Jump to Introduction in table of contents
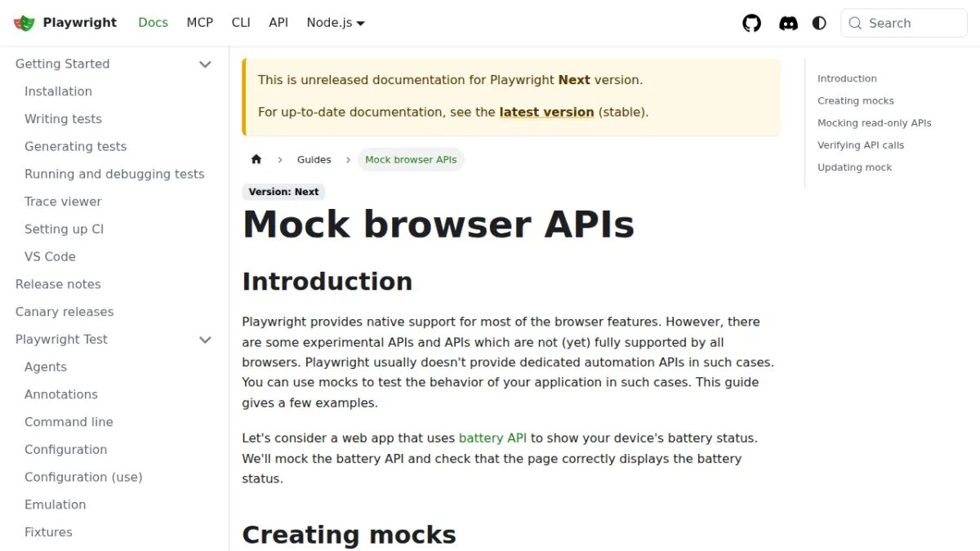Viewport: 980px width, 551px height. coord(847,78)
